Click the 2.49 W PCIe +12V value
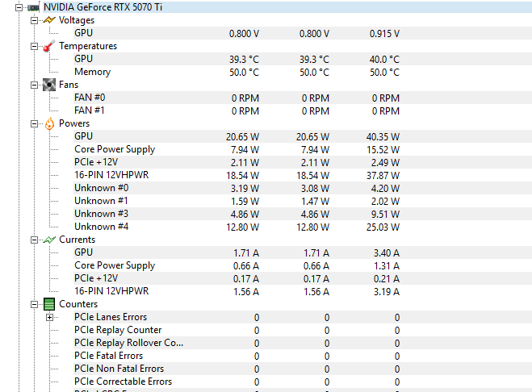Screen dimensions: 532x392 385,162
